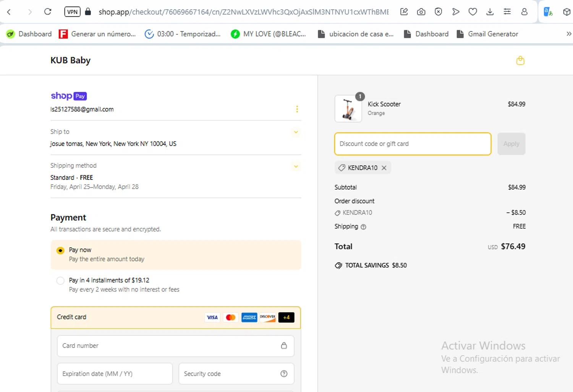Open the MY LOVE bookmark

(x=268, y=34)
